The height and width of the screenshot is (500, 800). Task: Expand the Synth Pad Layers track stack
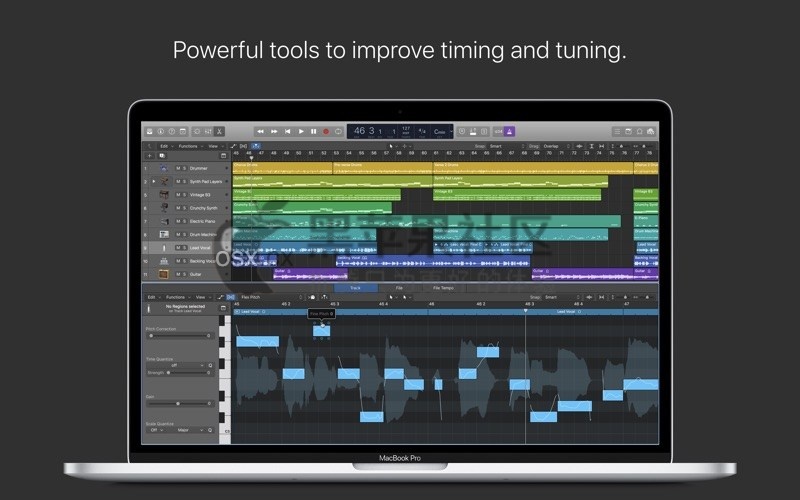tap(154, 182)
